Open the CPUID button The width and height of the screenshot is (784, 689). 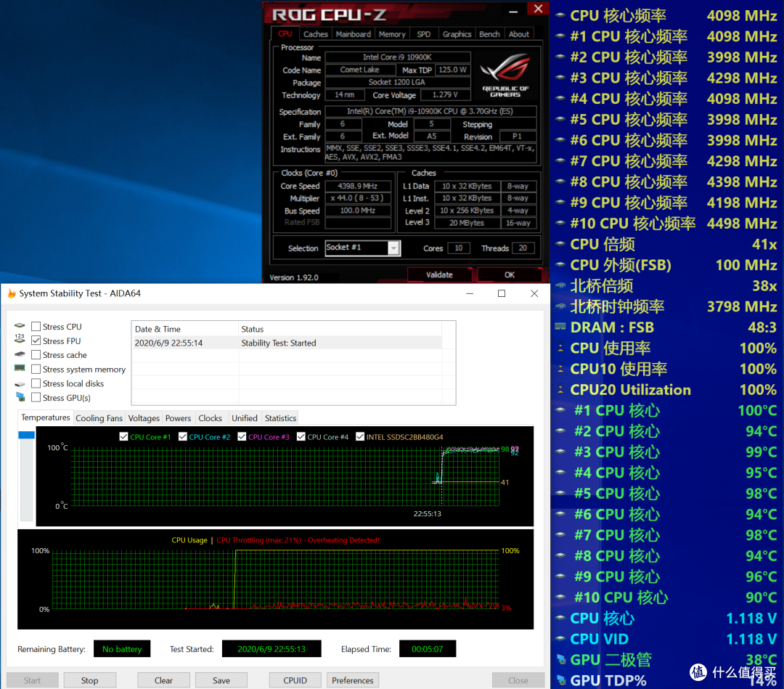[295, 680]
